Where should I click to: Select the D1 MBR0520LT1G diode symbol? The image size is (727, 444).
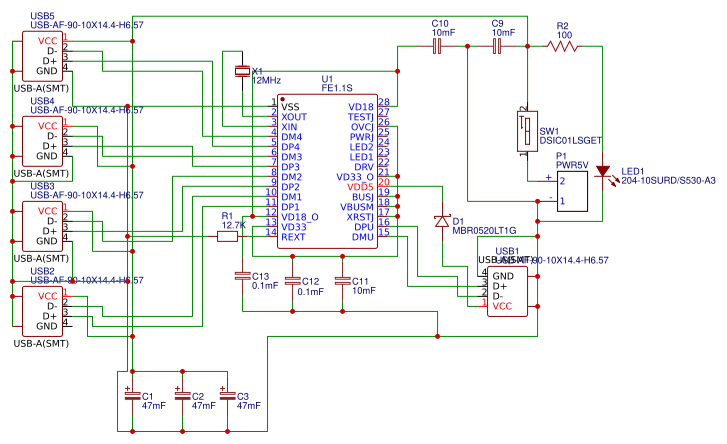pos(442,221)
